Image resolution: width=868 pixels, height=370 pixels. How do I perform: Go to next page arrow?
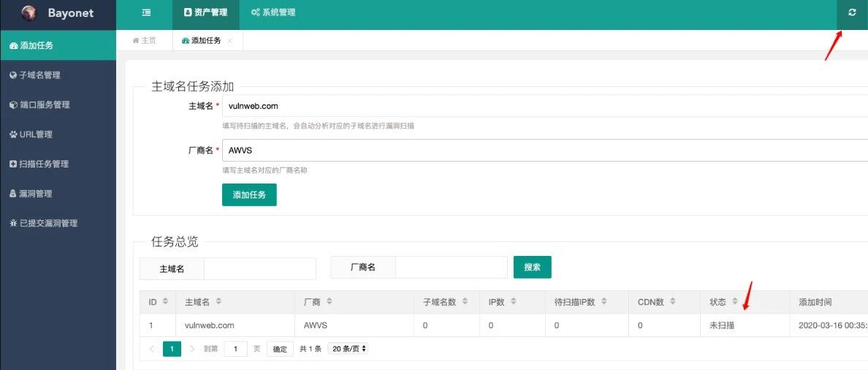[x=193, y=349]
